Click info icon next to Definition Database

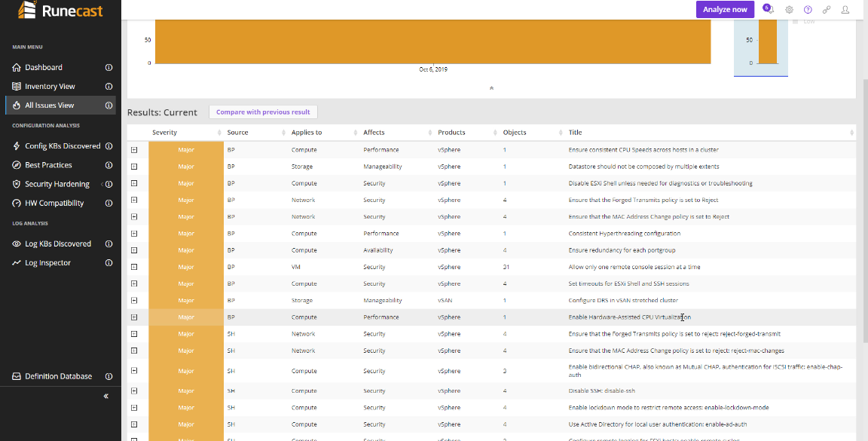pos(109,376)
